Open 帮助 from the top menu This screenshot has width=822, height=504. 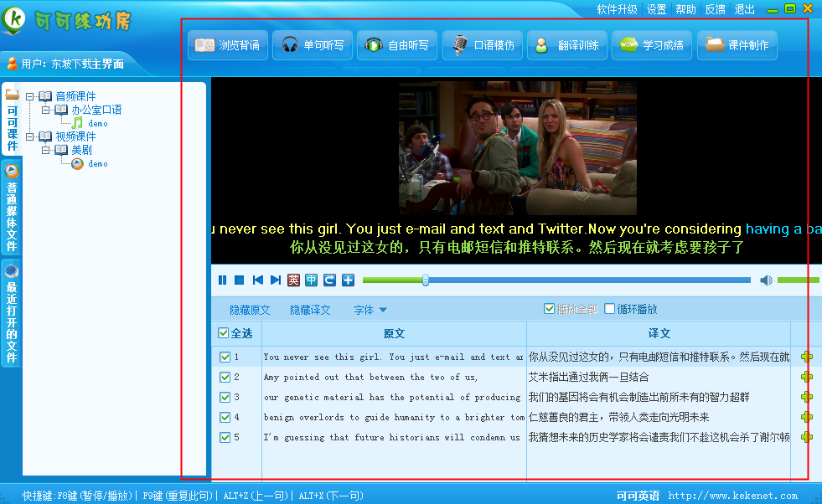[x=685, y=9]
